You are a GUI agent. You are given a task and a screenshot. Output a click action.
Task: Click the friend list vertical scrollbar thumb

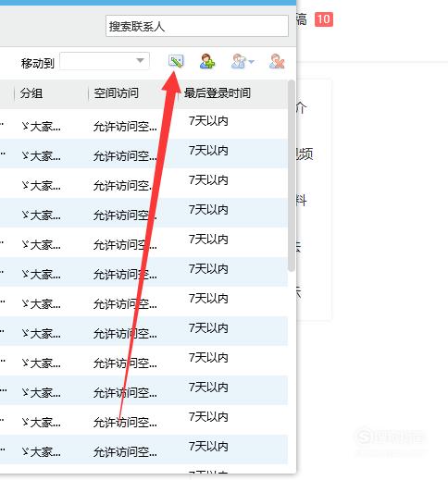click(x=291, y=176)
